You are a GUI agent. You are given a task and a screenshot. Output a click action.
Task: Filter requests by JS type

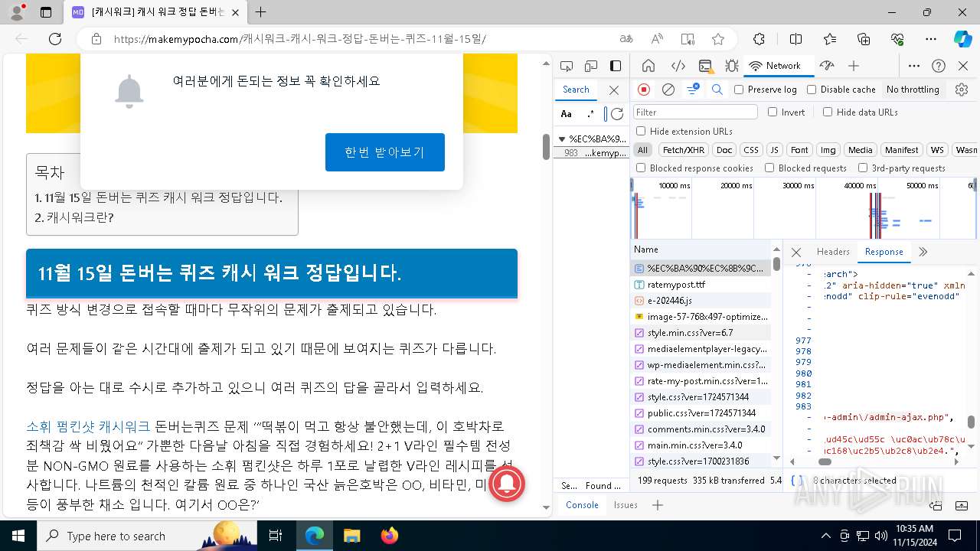click(x=774, y=150)
